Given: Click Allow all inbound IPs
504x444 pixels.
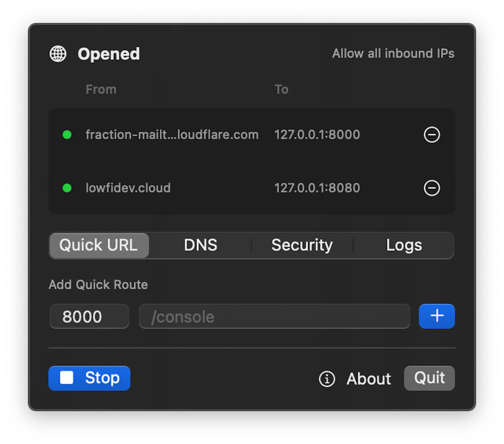Looking at the screenshot, I should (x=393, y=53).
